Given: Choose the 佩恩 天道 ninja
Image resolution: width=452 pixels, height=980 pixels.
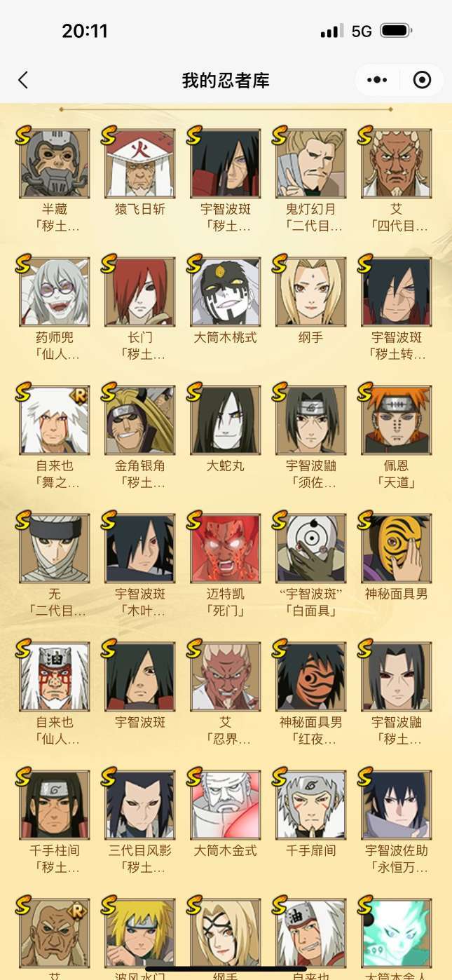Looking at the screenshot, I should [397, 421].
